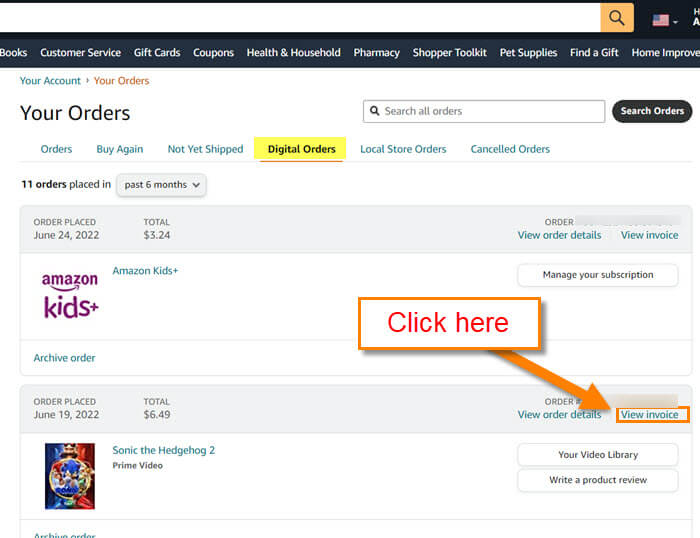Go to Not Yet Shipped tab

[x=205, y=149]
